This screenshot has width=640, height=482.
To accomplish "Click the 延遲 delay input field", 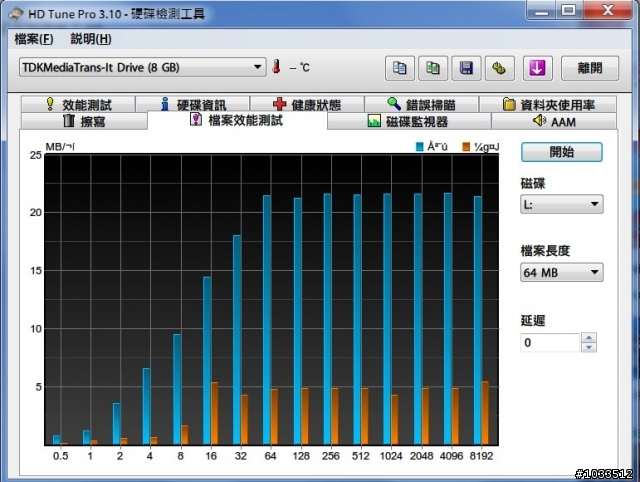I will (x=550, y=342).
